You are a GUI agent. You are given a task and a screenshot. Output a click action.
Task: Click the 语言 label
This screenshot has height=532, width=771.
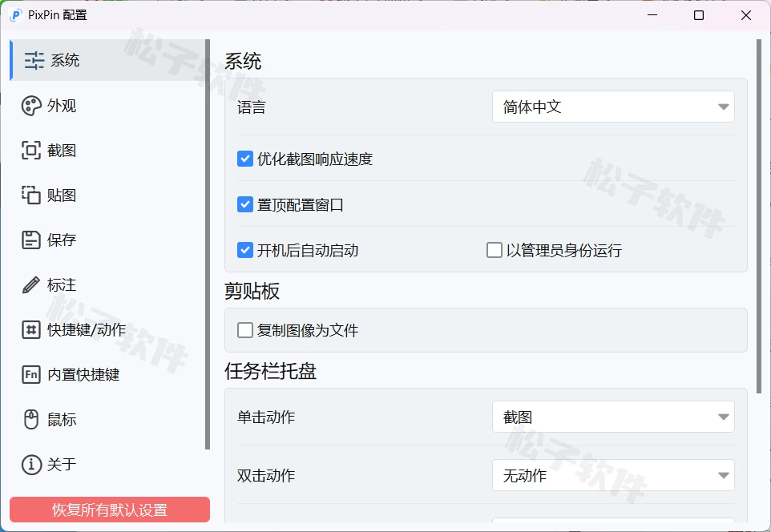pos(252,107)
